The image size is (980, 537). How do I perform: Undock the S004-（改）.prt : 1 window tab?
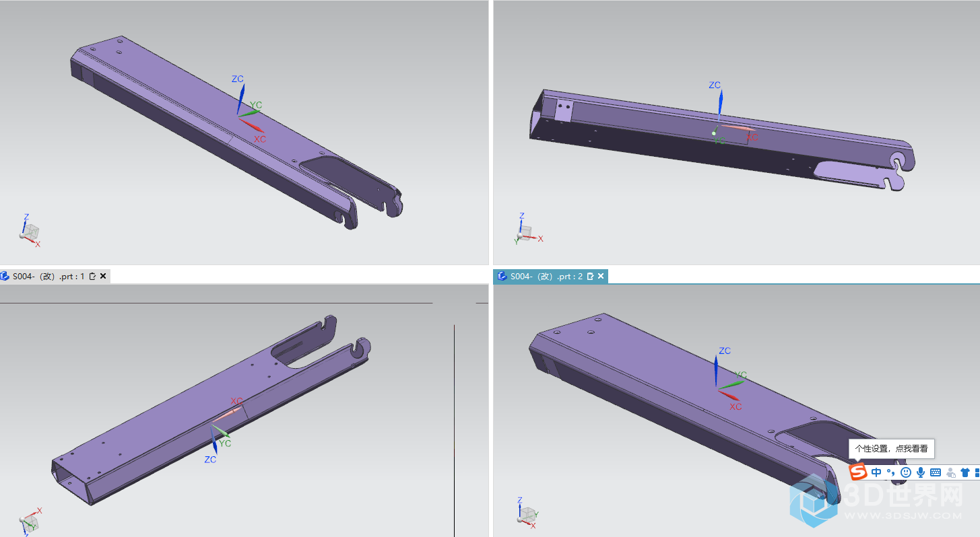(93, 276)
